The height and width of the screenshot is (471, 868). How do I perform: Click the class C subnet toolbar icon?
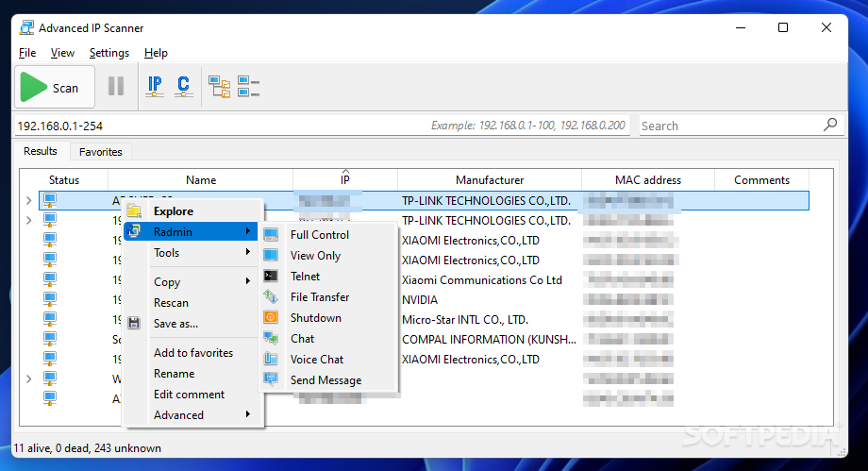tap(183, 87)
